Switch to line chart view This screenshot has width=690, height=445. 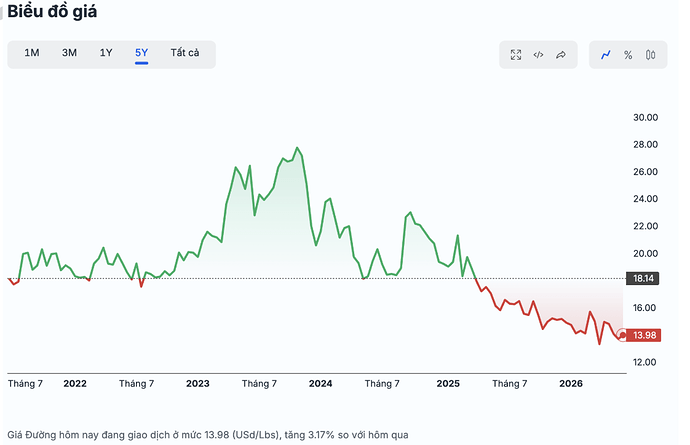[x=606, y=55]
